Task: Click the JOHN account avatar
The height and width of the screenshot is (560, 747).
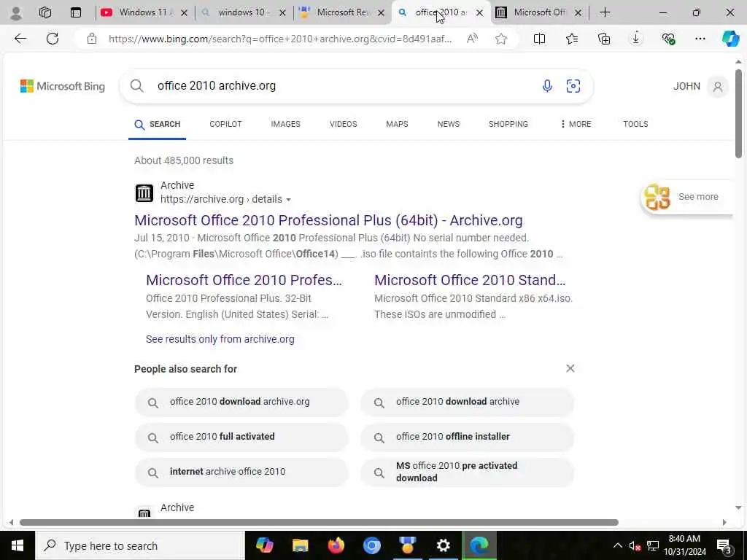Action: pos(718,87)
